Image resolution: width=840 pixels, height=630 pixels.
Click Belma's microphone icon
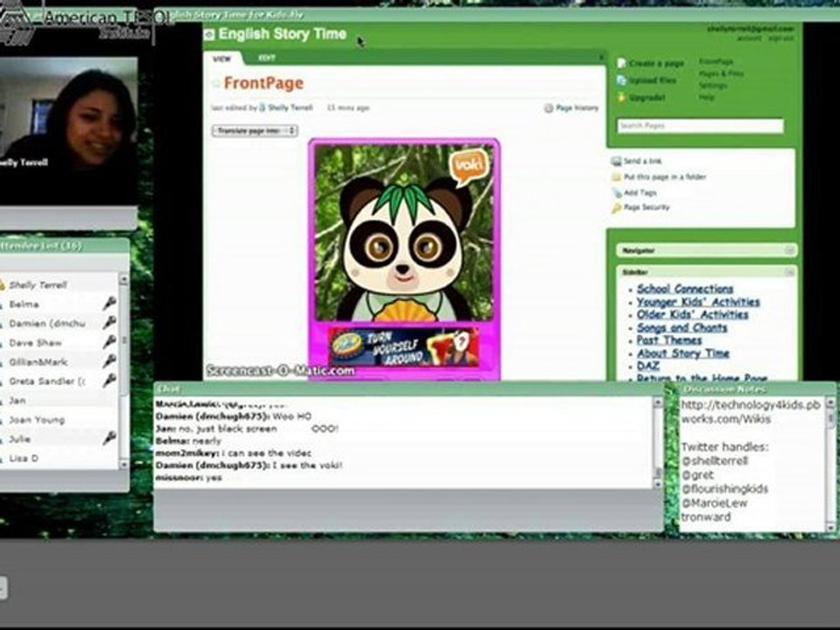(109, 304)
